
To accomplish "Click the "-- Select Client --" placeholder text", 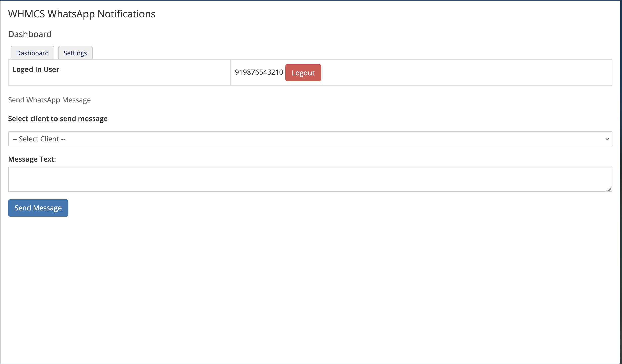I will 39,139.
